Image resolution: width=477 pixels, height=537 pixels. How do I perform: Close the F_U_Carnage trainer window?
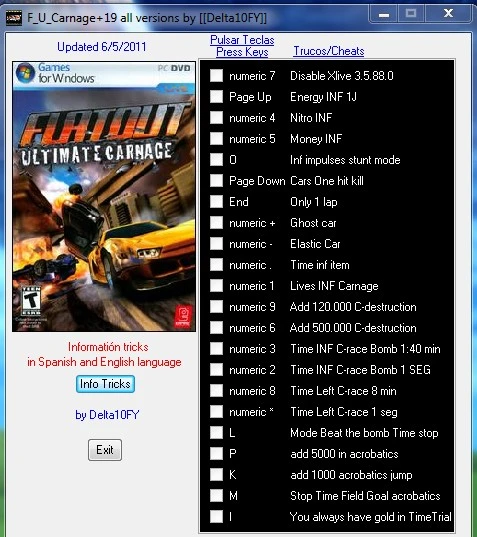[448, 14]
